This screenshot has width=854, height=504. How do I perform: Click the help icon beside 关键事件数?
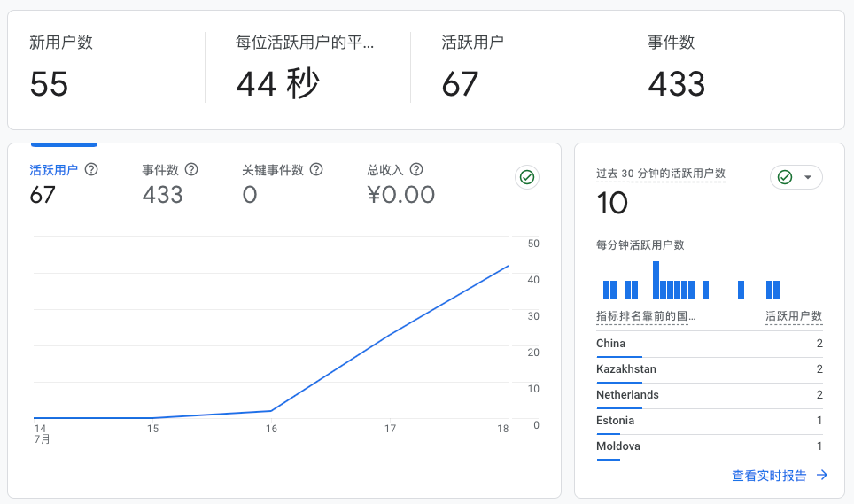tap(316, 169)
